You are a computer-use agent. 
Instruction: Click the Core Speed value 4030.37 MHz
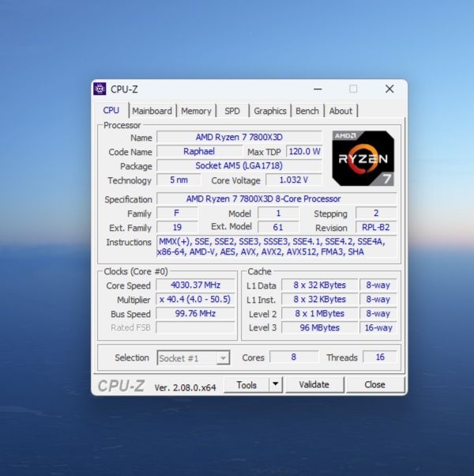pyautogui.click(x=195, y=285)
